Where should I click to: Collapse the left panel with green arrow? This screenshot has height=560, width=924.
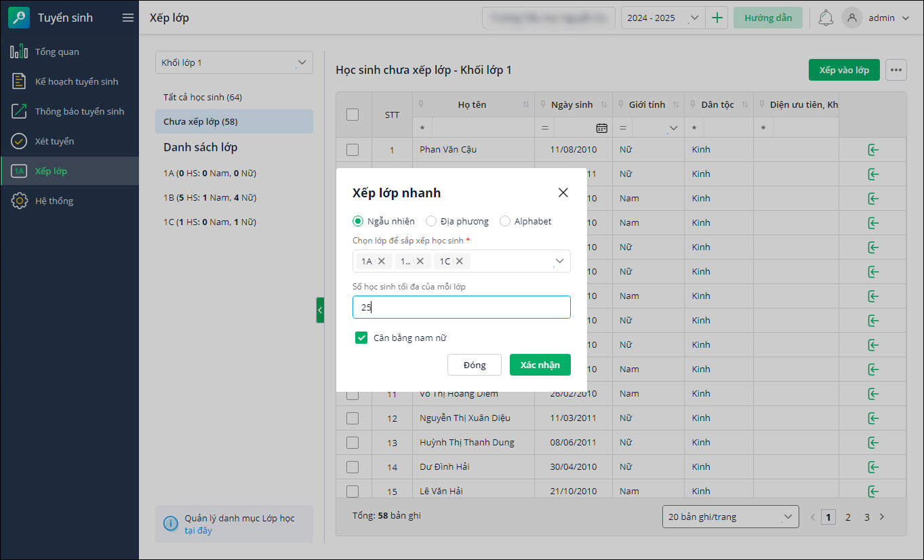[320, 310]
